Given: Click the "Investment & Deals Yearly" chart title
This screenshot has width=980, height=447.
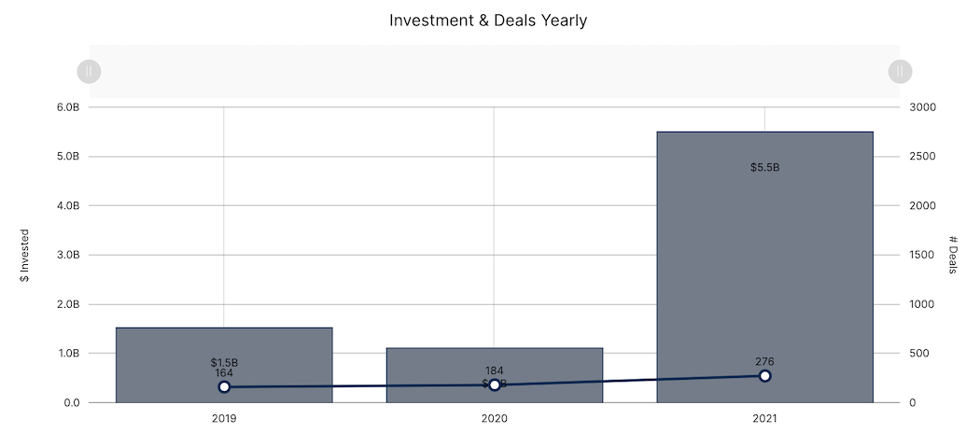Looking at the screenshot, I should (x=488, y=20).
